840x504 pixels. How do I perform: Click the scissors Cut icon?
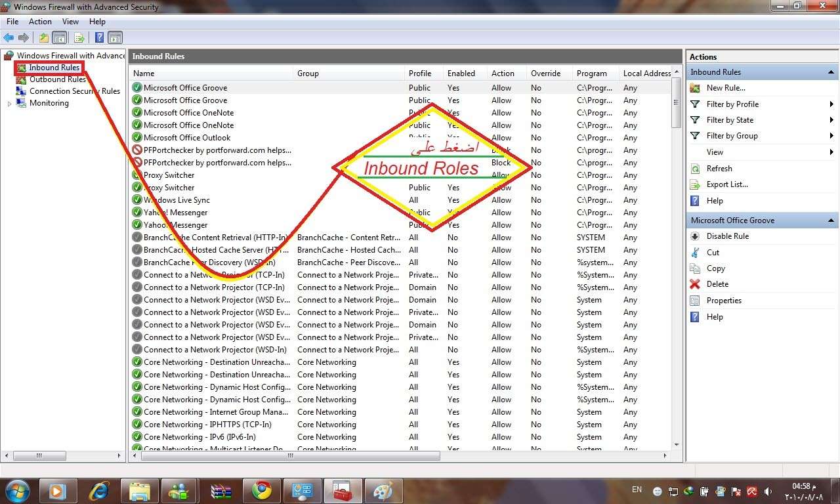click(x=695, y=253)
